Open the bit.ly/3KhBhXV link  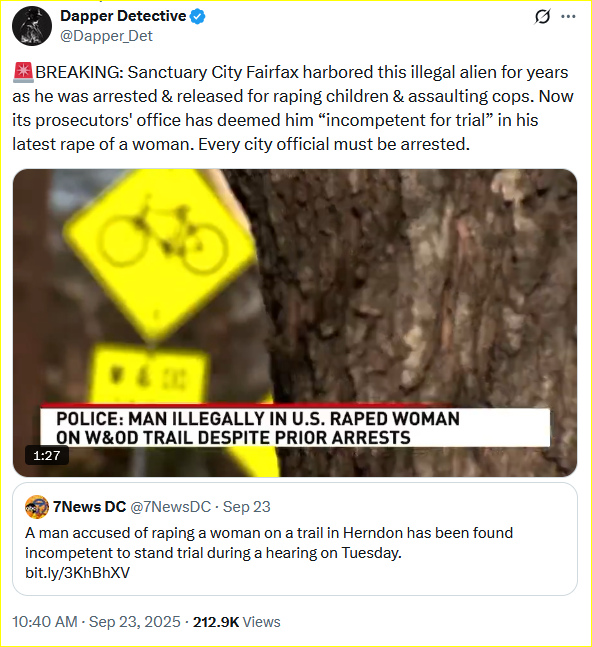78,573
